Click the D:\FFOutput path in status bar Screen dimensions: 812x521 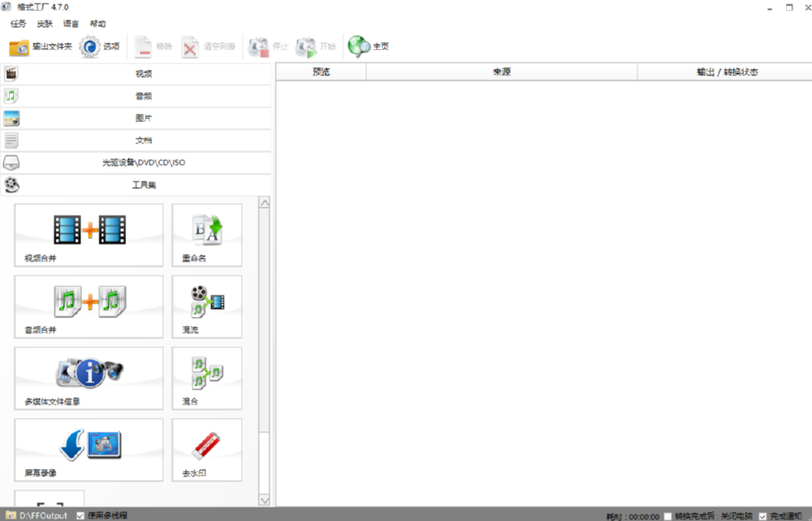pyautogui.click(x=43, y=516)
